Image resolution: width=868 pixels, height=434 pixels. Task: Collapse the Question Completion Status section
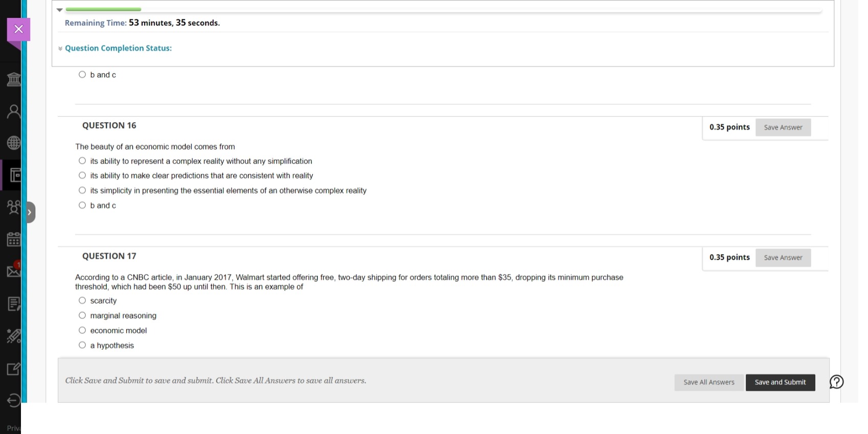[60, 48]
